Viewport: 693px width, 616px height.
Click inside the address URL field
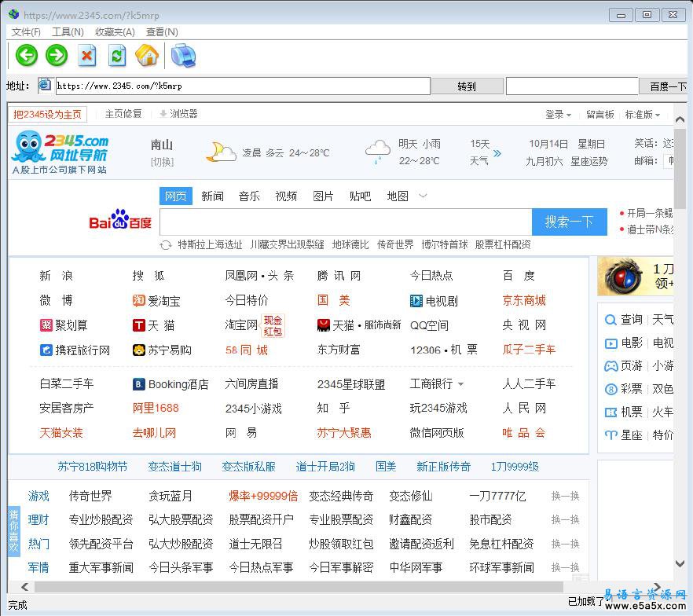pyautogui.click(x=243, y=86)
